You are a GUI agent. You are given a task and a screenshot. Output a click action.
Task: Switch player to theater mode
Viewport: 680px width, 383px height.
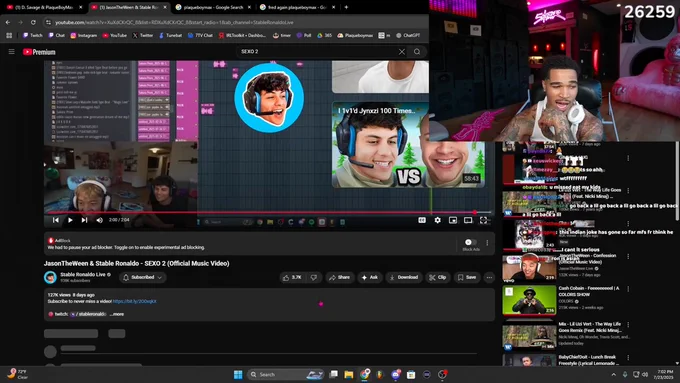point(468,220)
